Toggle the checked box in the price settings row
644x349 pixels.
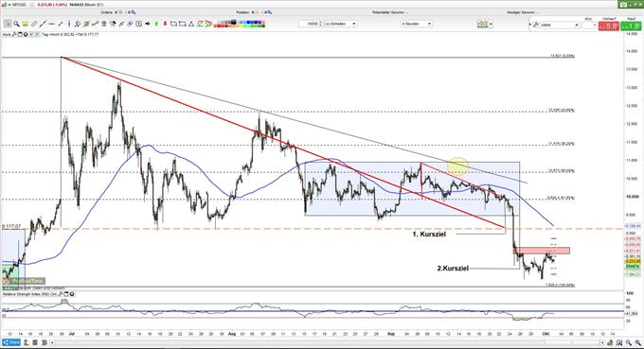(37, 34)
